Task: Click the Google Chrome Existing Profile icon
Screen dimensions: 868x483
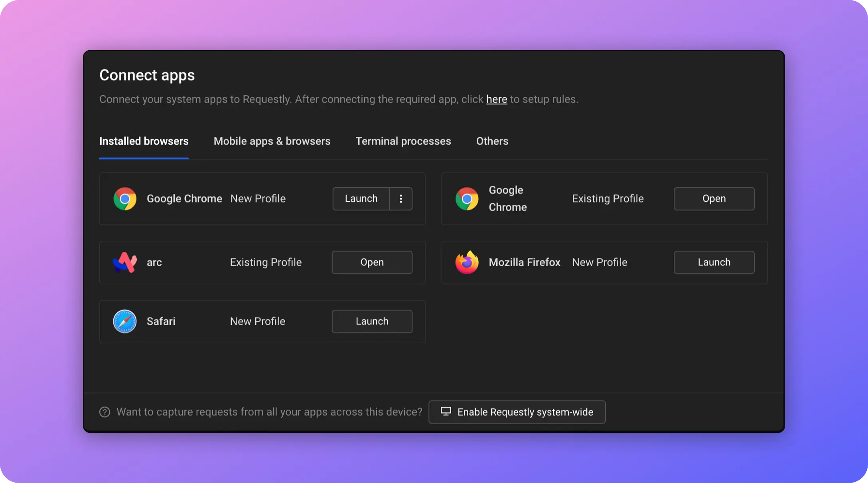Action: (467, 198)
